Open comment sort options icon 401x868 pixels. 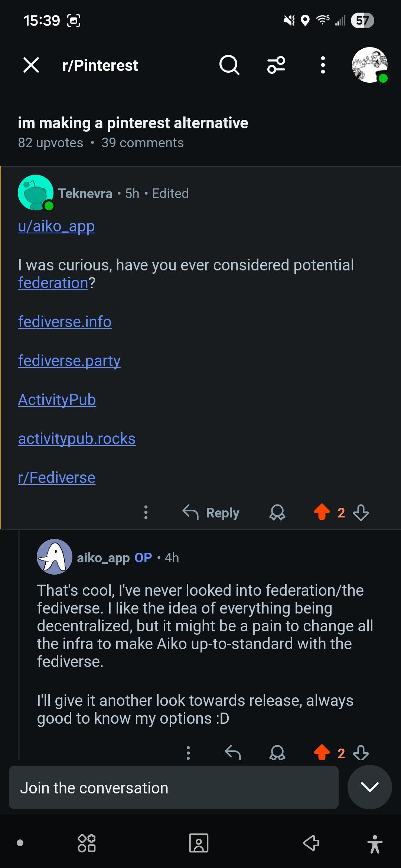[276, 65]
